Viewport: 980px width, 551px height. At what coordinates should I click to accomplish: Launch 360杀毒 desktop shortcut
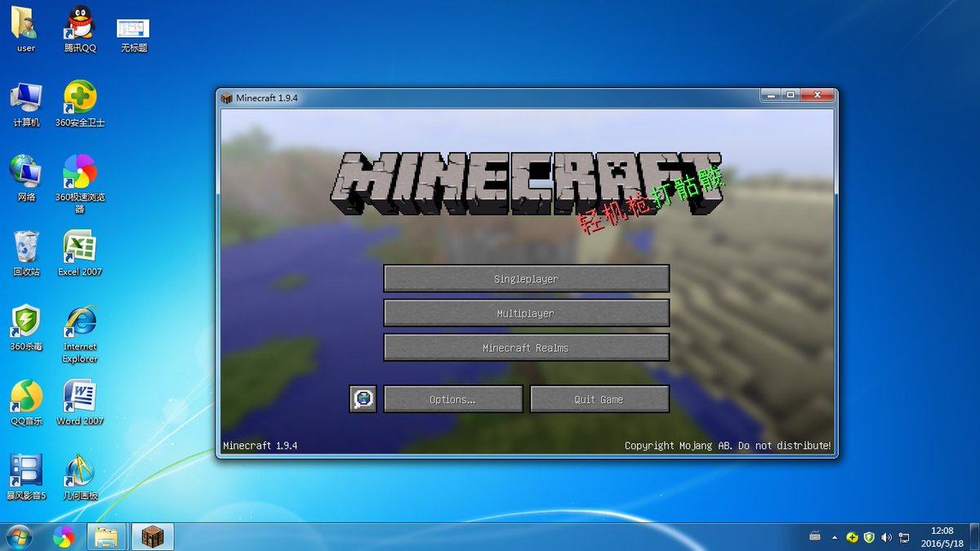click(x=26, y=327)
